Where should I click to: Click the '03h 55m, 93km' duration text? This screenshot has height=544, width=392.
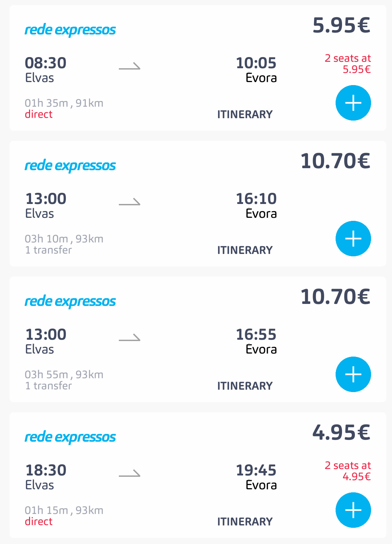click(64, 374)
